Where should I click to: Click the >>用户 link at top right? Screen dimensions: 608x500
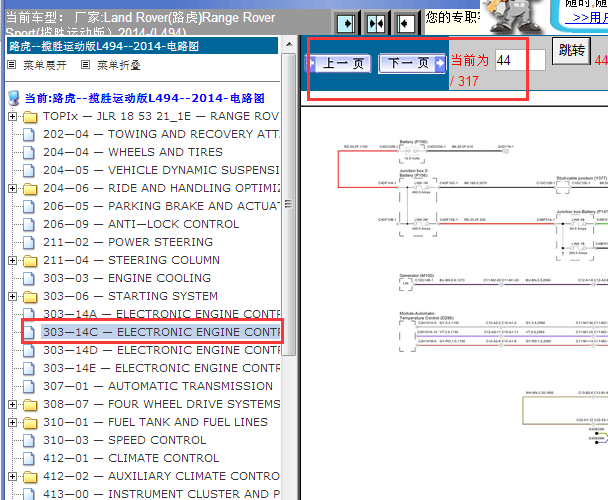[x=590, y=17]
